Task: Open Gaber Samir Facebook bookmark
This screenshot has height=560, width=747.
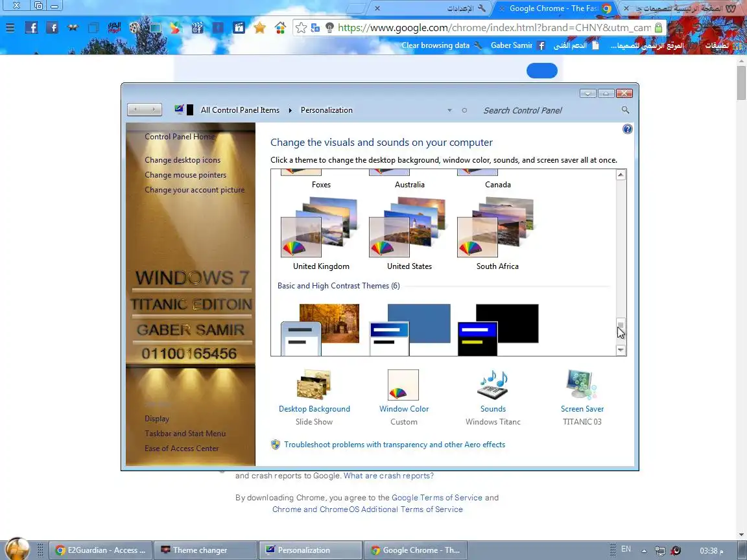Action: (x=518, y=45)
